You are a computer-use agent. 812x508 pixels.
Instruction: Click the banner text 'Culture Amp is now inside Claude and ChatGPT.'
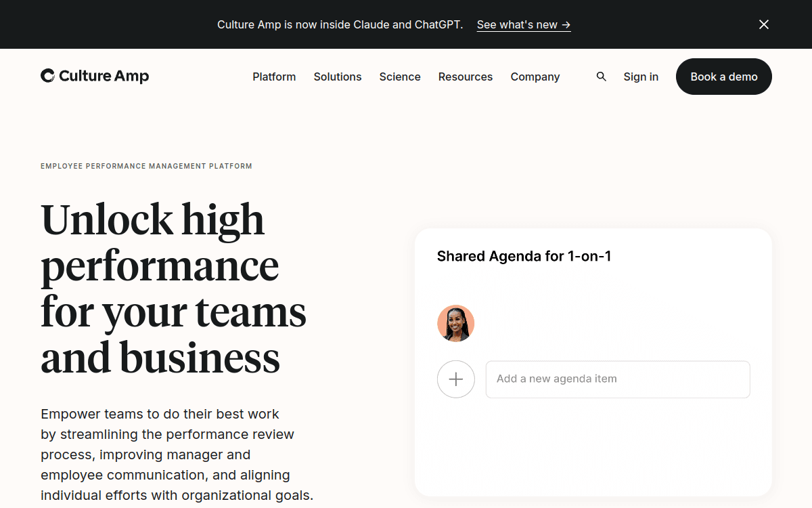tap(340, 24)
